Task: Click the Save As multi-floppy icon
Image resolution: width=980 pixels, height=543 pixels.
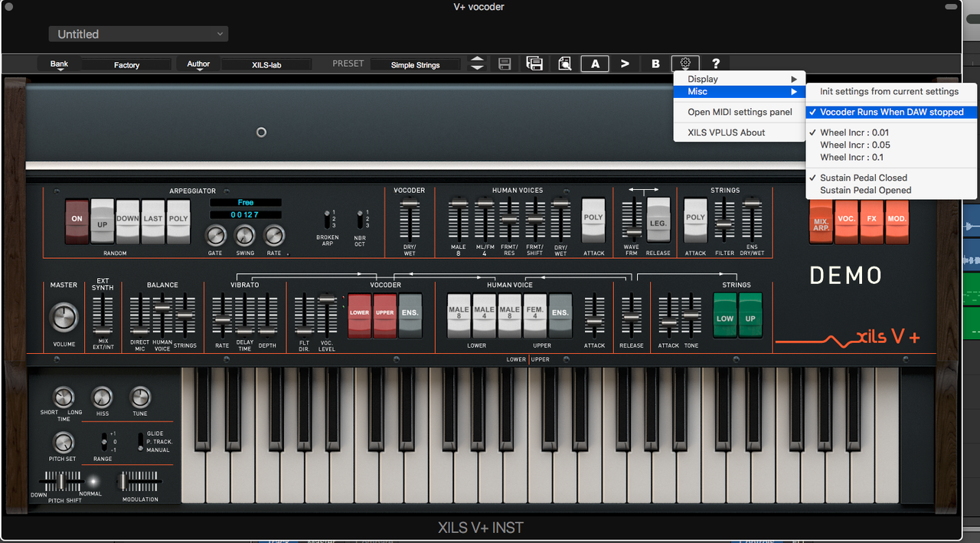Action: (534, 64)
